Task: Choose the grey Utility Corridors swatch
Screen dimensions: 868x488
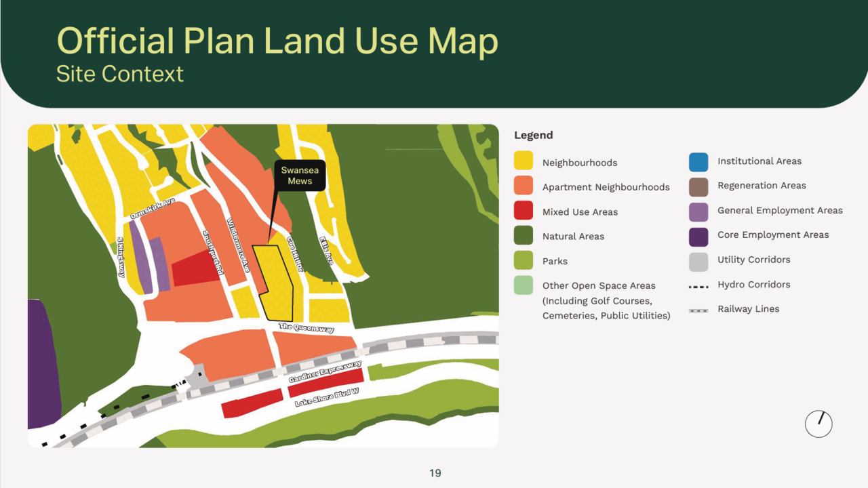Action: click(x=698, y=261)
